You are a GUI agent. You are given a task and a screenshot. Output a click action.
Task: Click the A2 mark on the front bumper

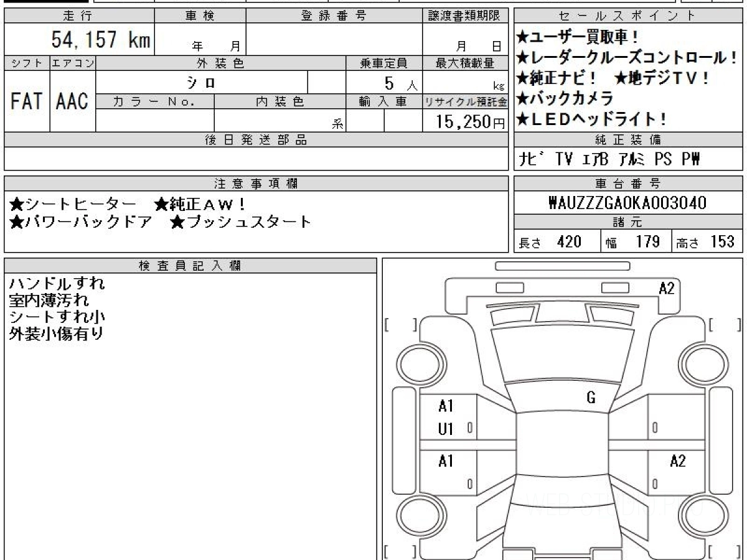pyautogui.click(x=667, y=288)
